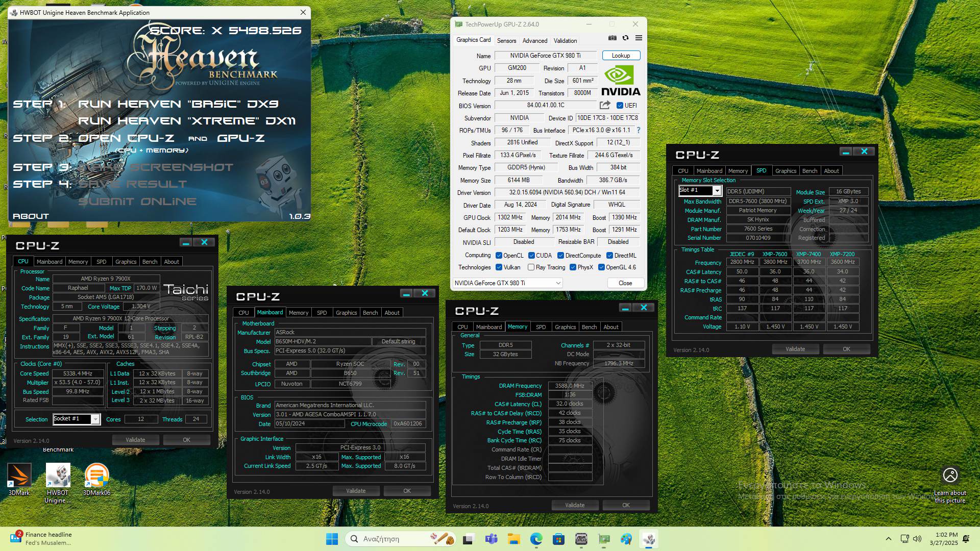Open Bench tab in CPU-Z SPD window
Image resolution: width=980 pixels, height=551 pixels.
click(810, 171)
